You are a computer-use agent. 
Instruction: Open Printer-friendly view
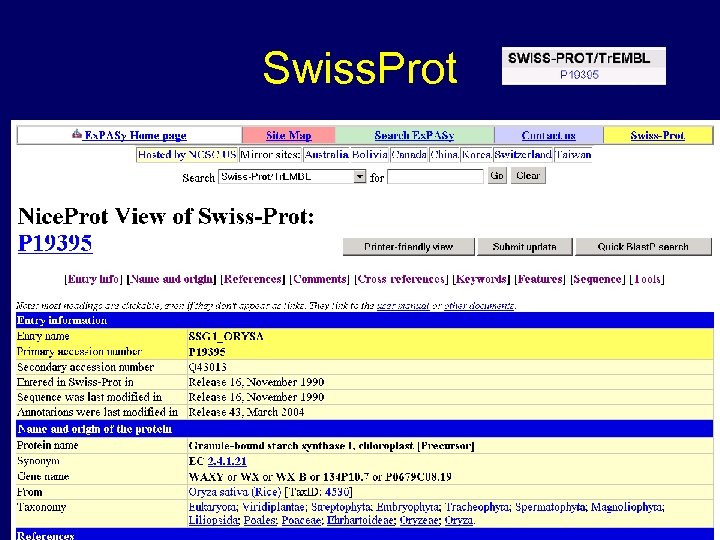tap(409, 247)
